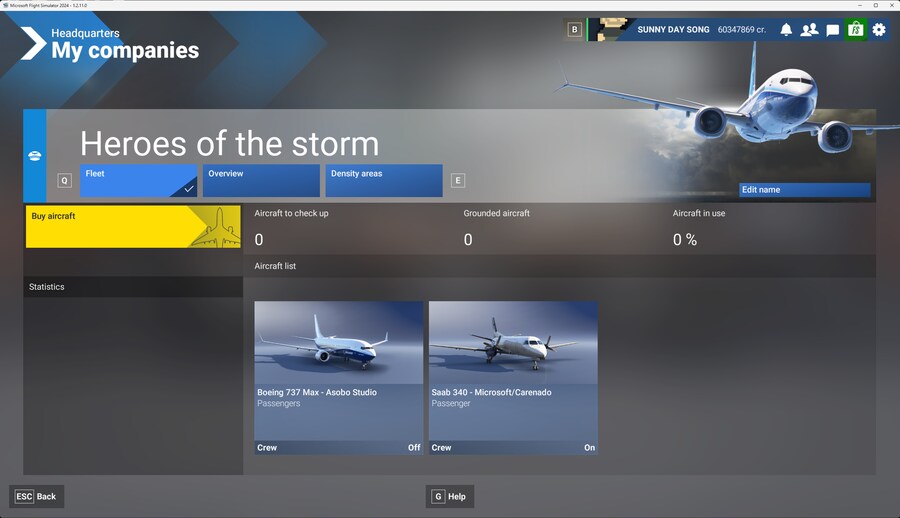Click the company icon on blue strip
This screenshot has height=518, width=900.
(x=35, y=156)
